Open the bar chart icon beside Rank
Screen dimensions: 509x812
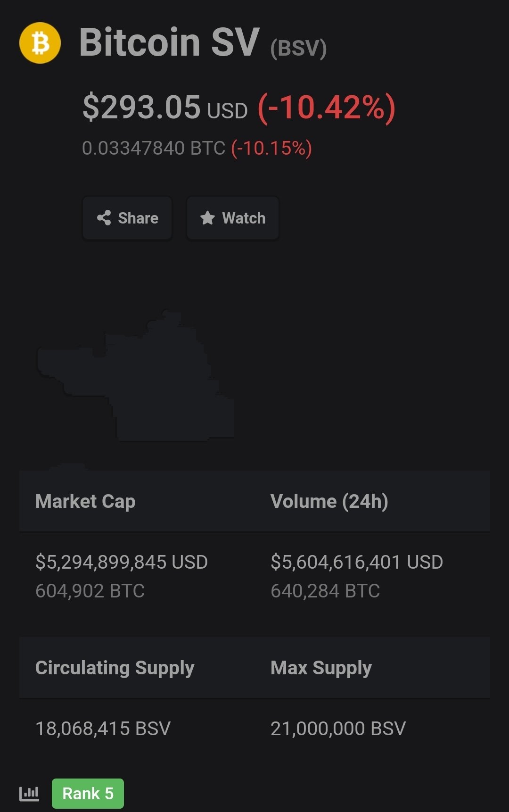point(29,794)
